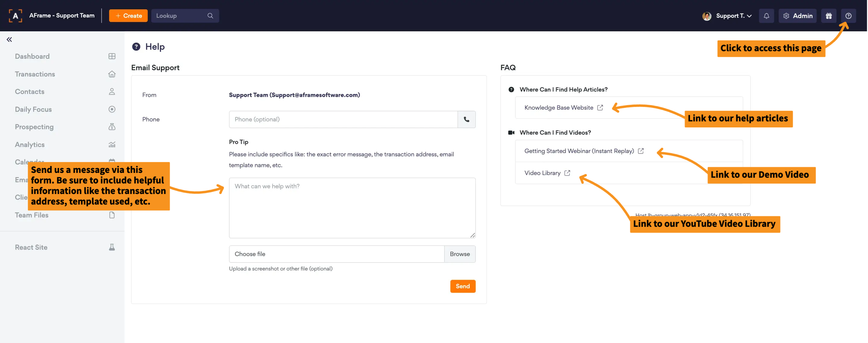Click the phone icon beside Phone field
The image size is (868, 343).
(466, 119)
